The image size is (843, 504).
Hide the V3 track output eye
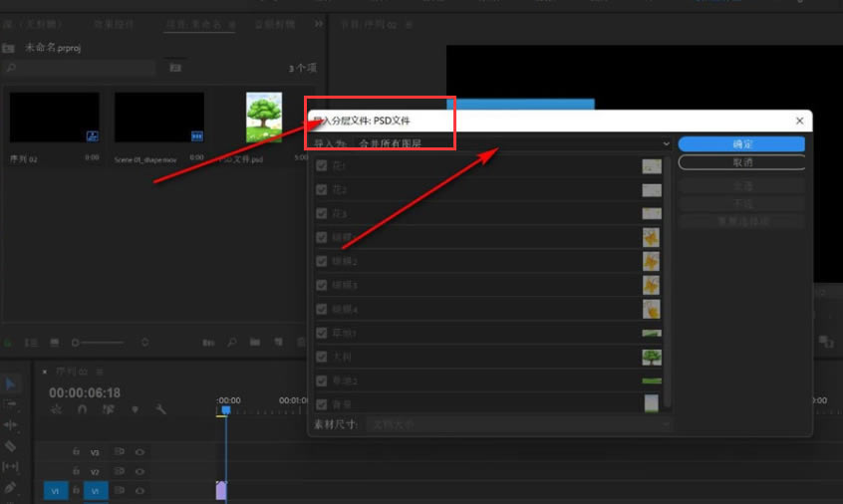140,452
